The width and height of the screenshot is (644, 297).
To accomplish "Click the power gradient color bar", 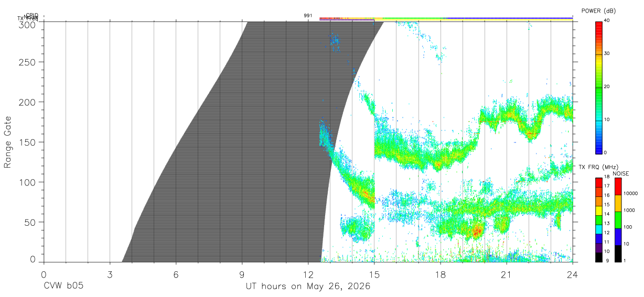I will coord(598,87).
